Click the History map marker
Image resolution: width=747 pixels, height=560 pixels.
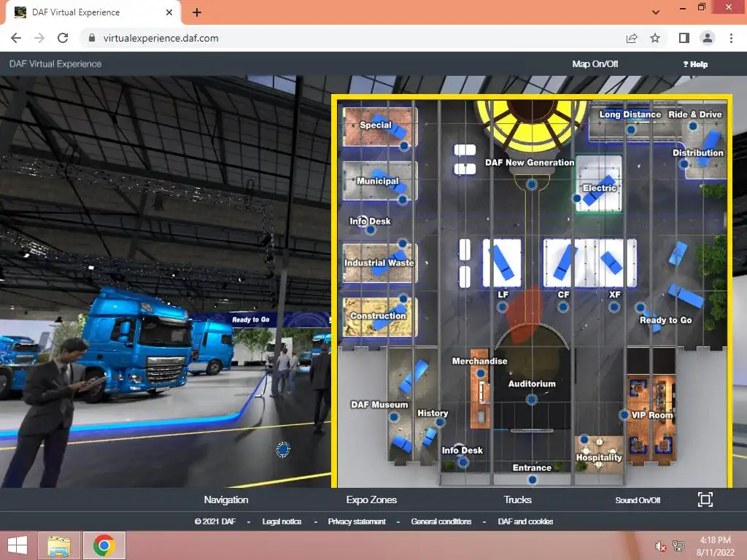coord(440,422)
